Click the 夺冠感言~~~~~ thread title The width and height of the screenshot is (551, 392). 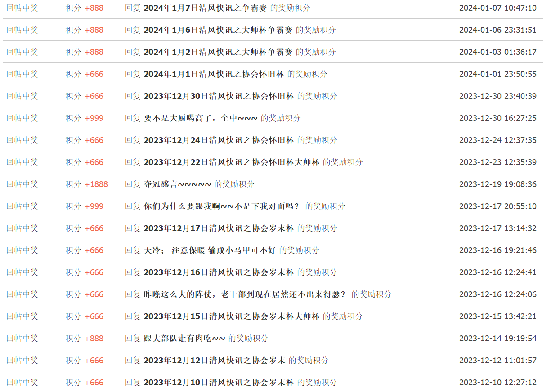(177, 184)
